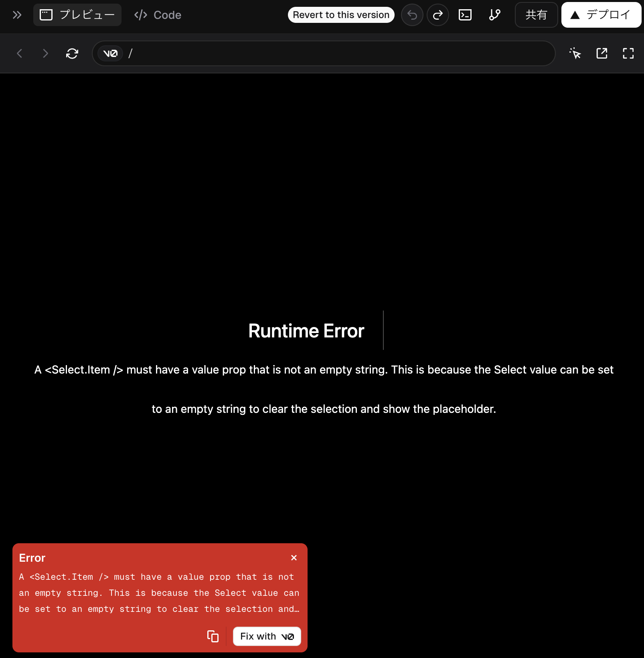
Task: Click the デプロイ deploy button
Action: 601,15
